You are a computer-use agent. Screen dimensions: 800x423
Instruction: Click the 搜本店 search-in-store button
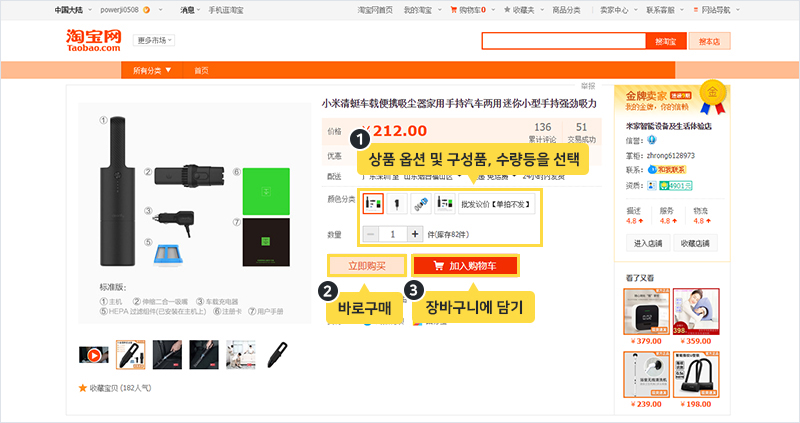(709, 41)
